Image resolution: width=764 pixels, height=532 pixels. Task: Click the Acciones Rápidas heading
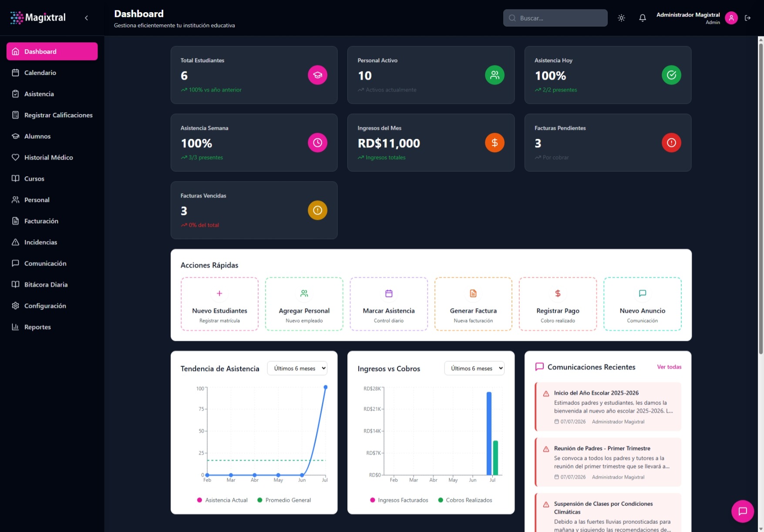coord(209,265)
